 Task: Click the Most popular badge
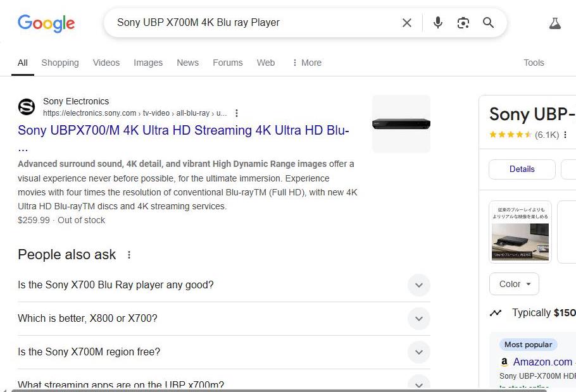(x=529, y=345)
